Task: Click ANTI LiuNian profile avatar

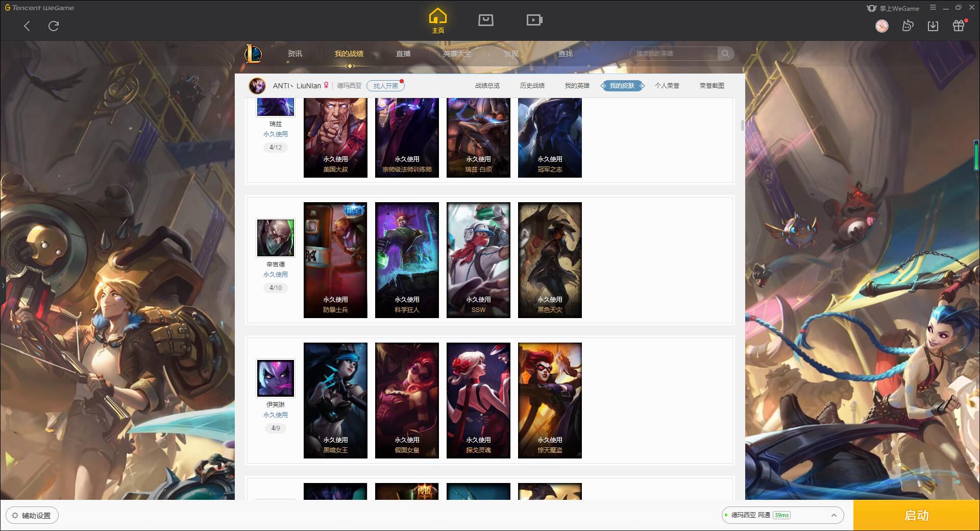Action: click(257, 85)
